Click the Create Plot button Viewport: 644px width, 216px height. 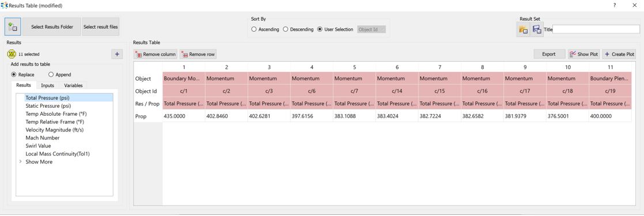click(x=619, y=54)
